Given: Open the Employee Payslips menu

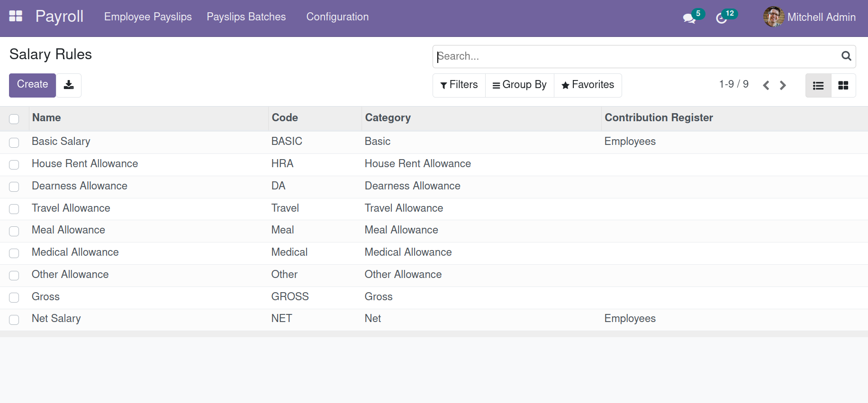Looking at the screenshot, I should [x=148, y=17].
